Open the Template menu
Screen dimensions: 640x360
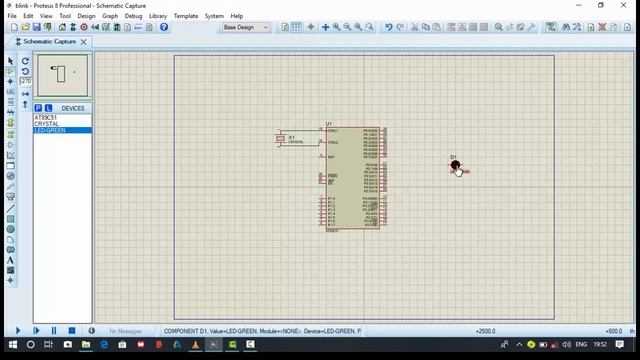pyautogui.click(x=186, y=16)
